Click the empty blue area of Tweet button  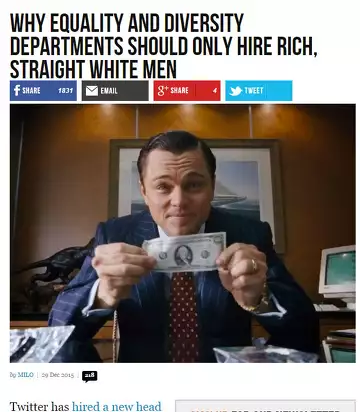coord(278,91)
